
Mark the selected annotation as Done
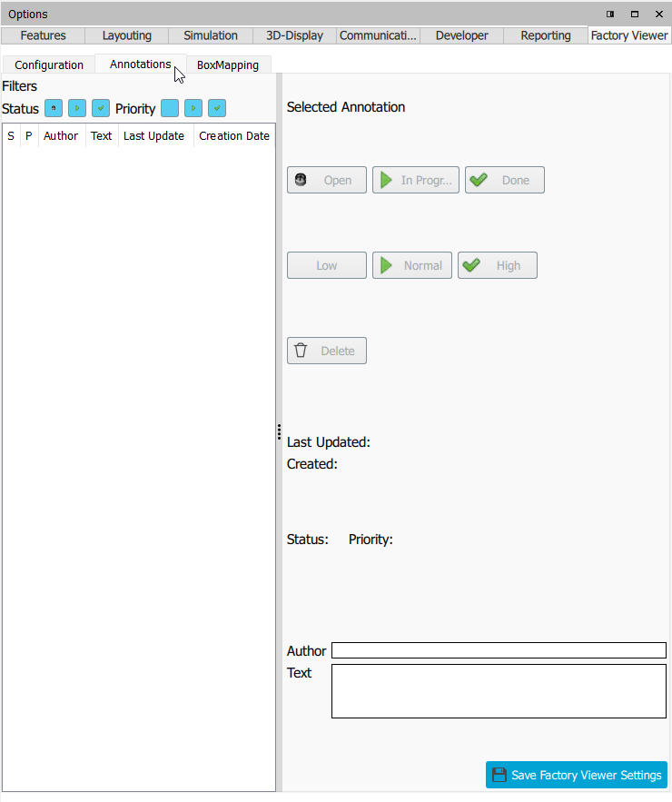coord(505,180)
